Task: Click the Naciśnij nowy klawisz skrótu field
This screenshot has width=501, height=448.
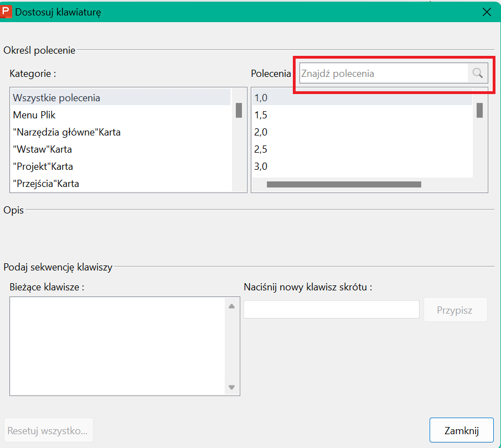Action: click(x=332, y=309)
